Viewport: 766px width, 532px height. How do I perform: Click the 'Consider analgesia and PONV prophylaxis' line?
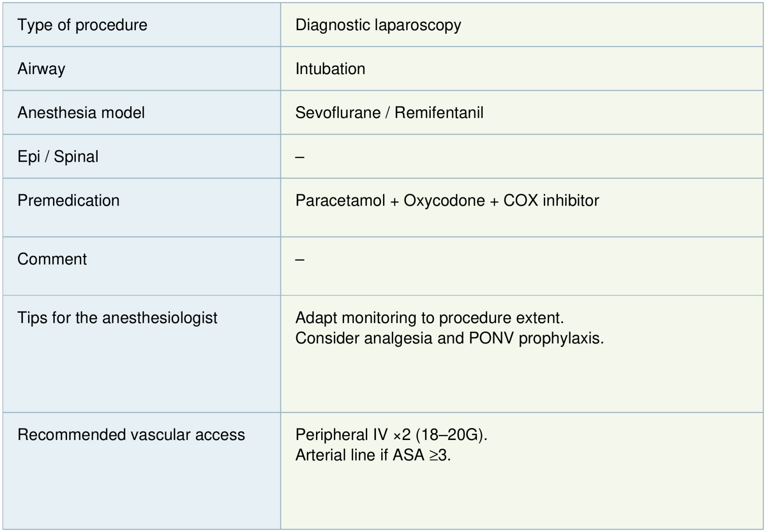click(x=449, y=338)
